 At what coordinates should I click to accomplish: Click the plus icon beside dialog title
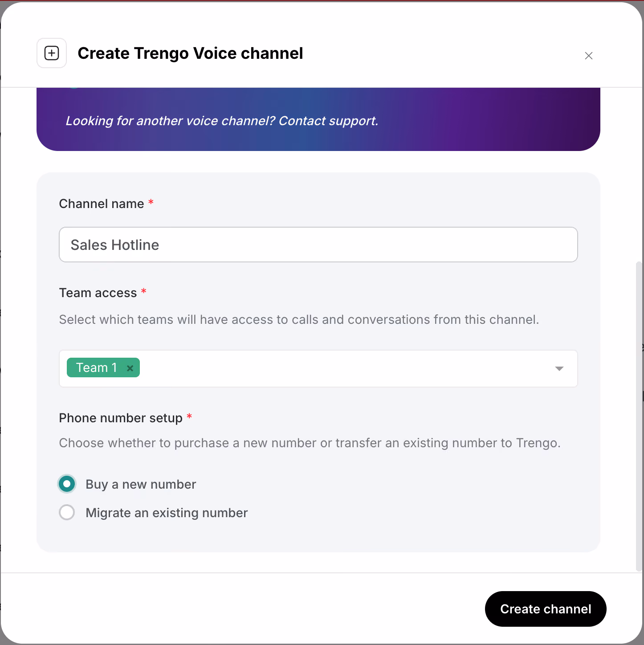(52, 53)
